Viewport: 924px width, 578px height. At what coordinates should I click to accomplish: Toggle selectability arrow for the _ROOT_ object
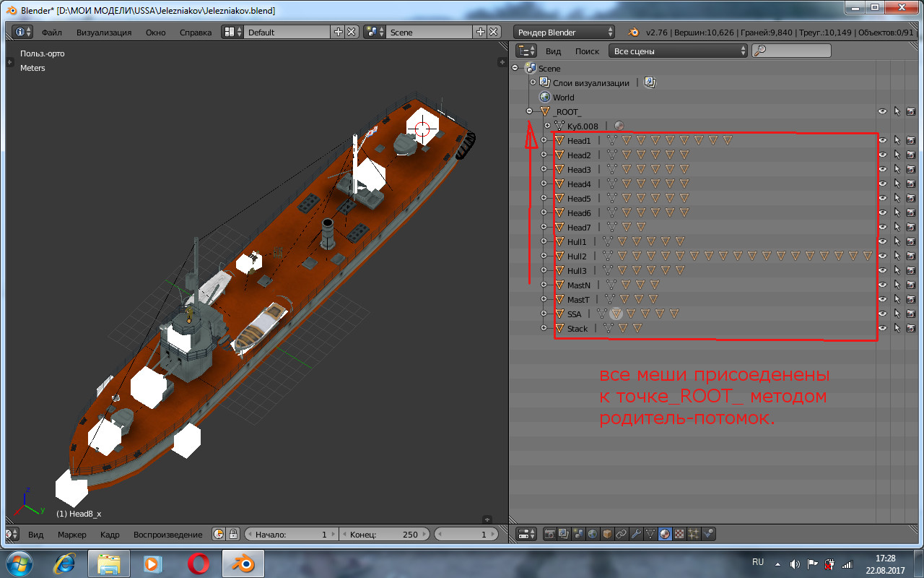[897, 111]
